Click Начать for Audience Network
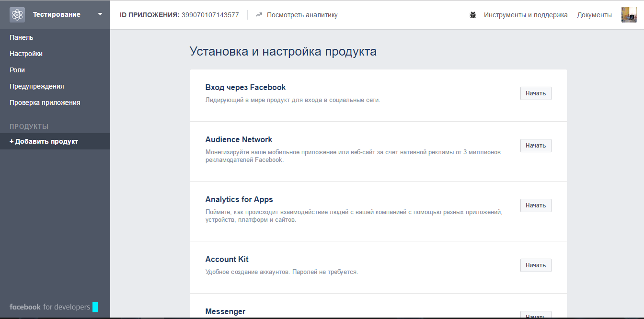 [x=536, y=146]
